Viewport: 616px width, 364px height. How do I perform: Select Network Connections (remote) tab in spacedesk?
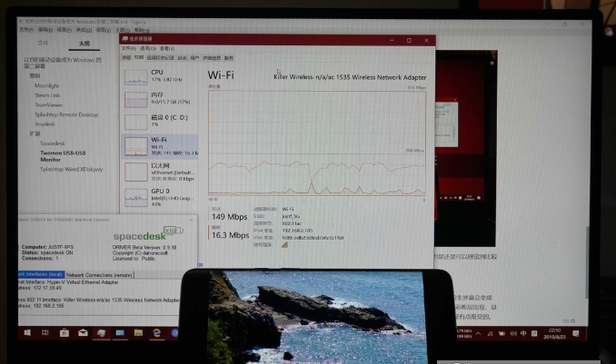click(x=99, y=275)
